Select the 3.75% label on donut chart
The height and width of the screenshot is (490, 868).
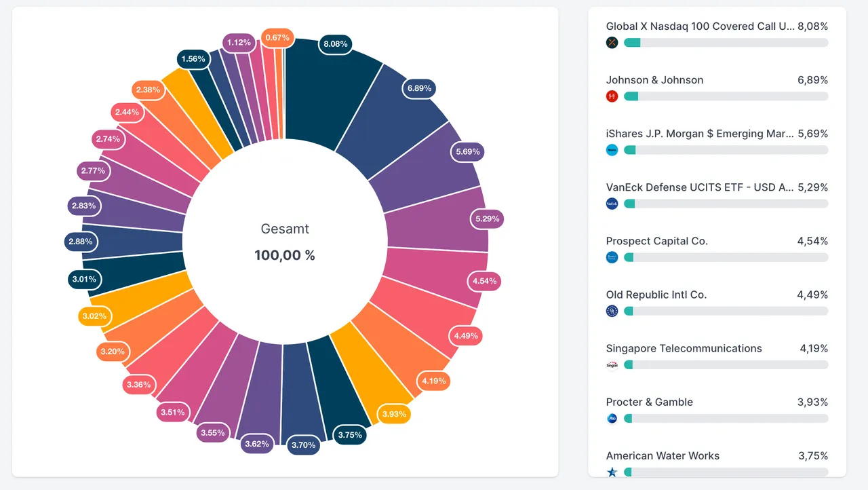350,436
